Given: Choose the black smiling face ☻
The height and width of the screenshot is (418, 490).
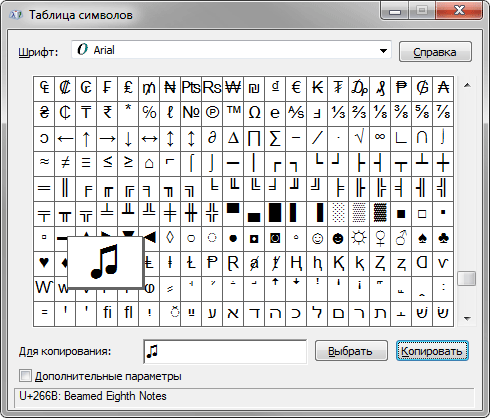Looking at the screenshot, I should coord(338,239).
